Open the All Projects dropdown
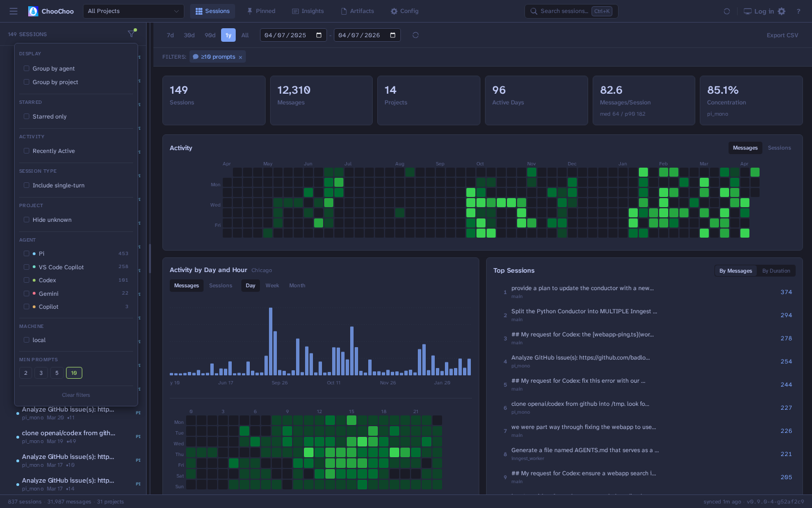Screen dimensions: 812x508 [x=133, y=11]
